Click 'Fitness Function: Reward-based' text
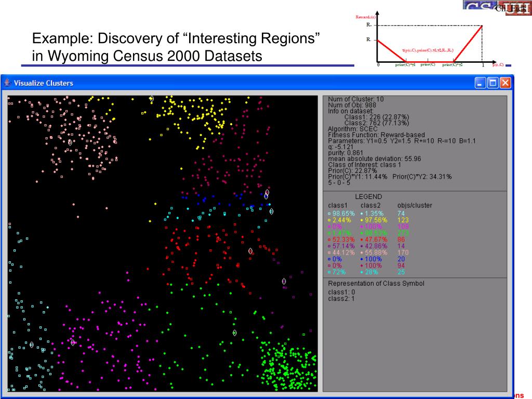Image resolution: width=532 pixels, height=399 pixels. tap(376, 135)
